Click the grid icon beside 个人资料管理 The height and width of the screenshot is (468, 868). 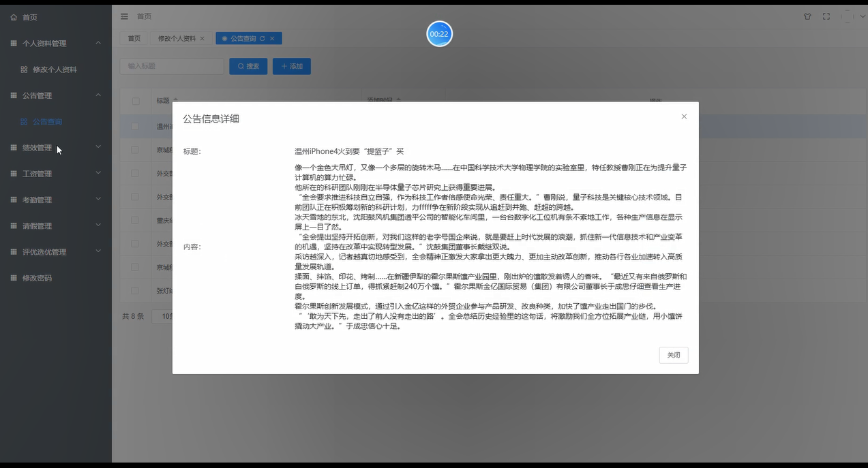[x=14, y=43]
